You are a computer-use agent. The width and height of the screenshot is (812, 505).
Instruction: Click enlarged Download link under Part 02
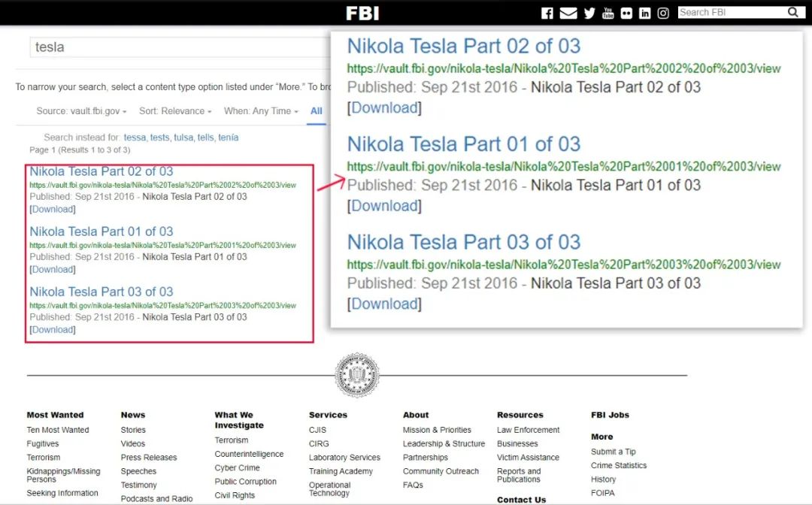point(384,107)
